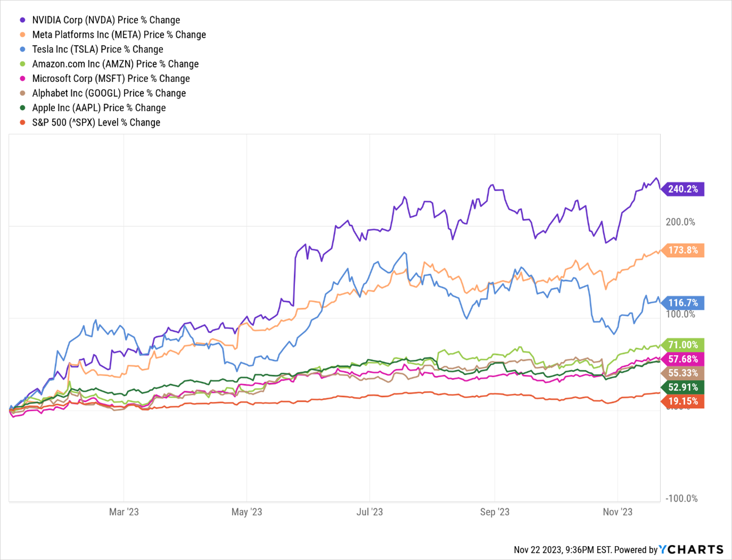Select the NVIDIA Corp (NVDA) legend label
Image resolution: width=732 pixels, height=560 pixels.
[106, 20]
